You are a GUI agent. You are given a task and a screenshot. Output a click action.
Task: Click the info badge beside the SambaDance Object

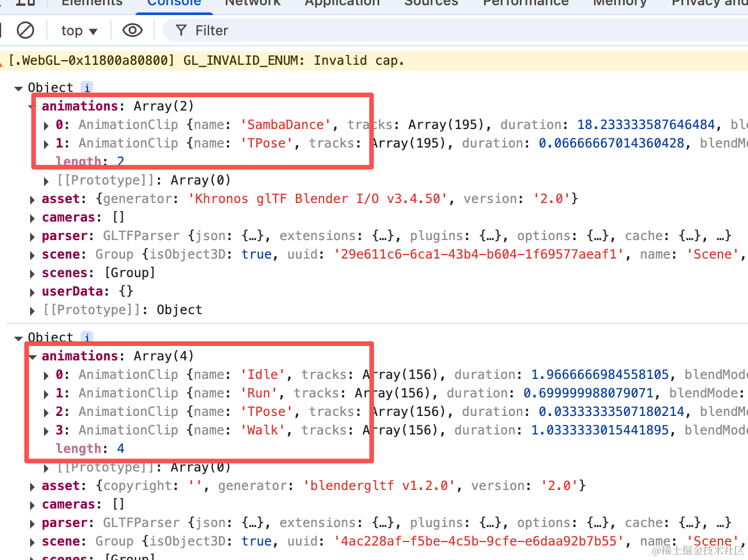point(87,87)
